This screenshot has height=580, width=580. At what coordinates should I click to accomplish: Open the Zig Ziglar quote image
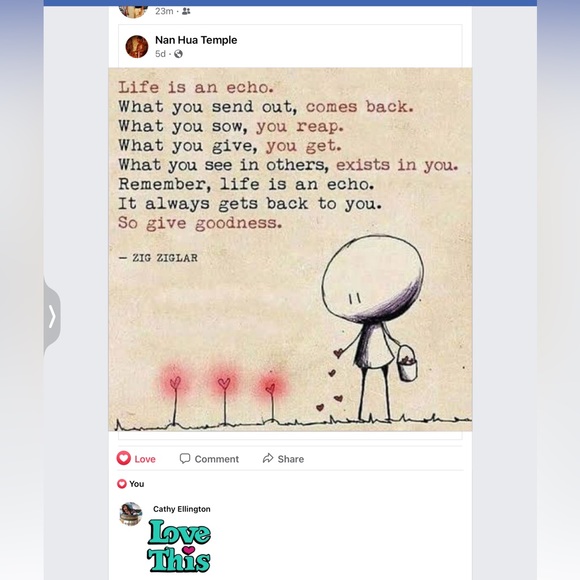(x=290, y=249)
